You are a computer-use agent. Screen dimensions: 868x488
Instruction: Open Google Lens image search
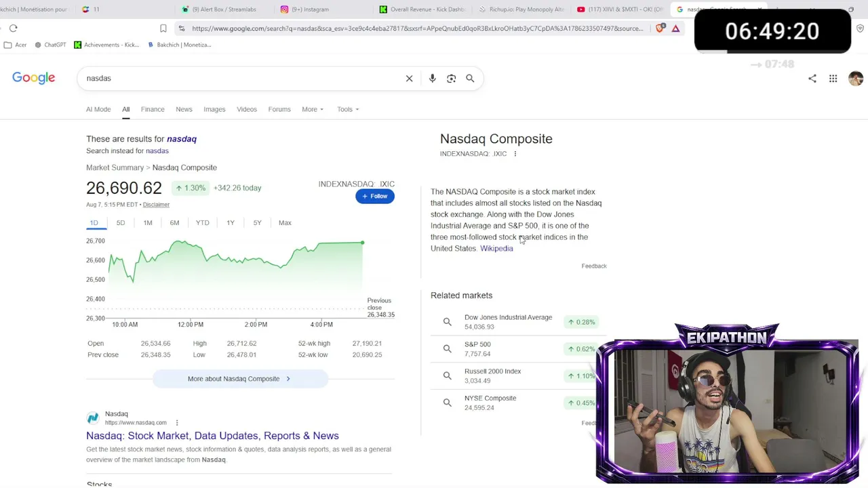point(451,78)
